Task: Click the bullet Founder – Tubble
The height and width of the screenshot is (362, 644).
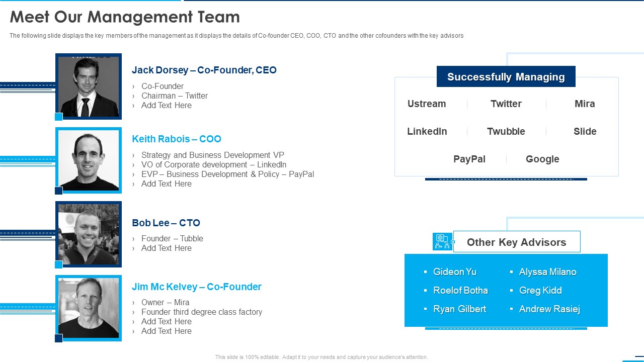Action: 172,238
